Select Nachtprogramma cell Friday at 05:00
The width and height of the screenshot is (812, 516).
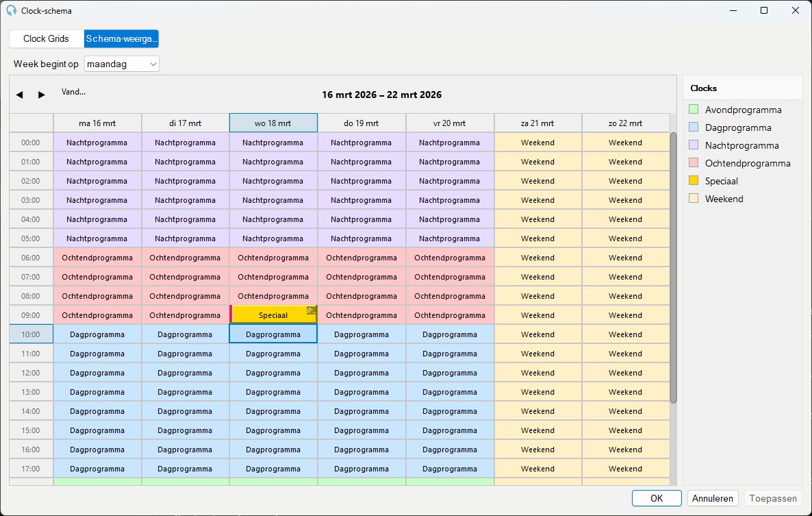[x=450, y=238]
